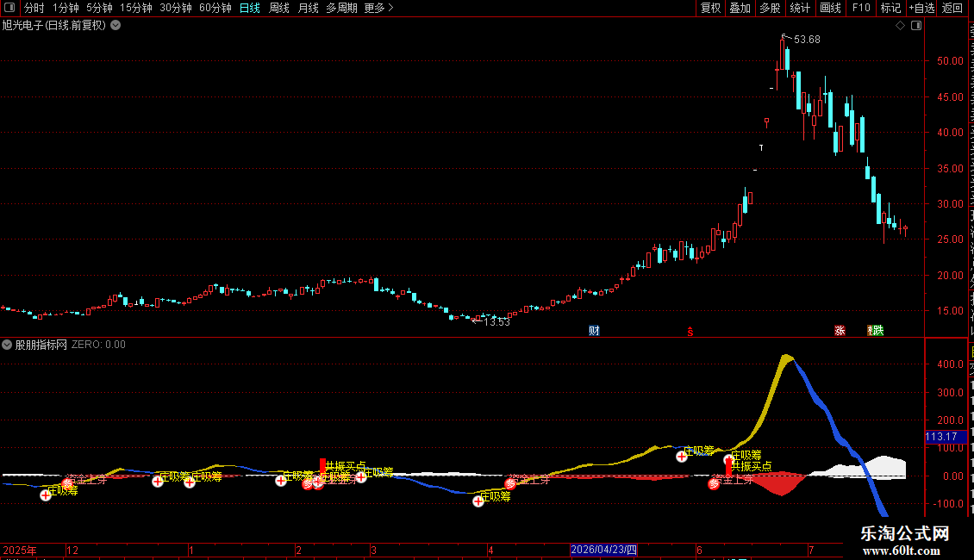Click the 多 icon after the 4 month mark
974x560 pixels.
tap(510, 483)
